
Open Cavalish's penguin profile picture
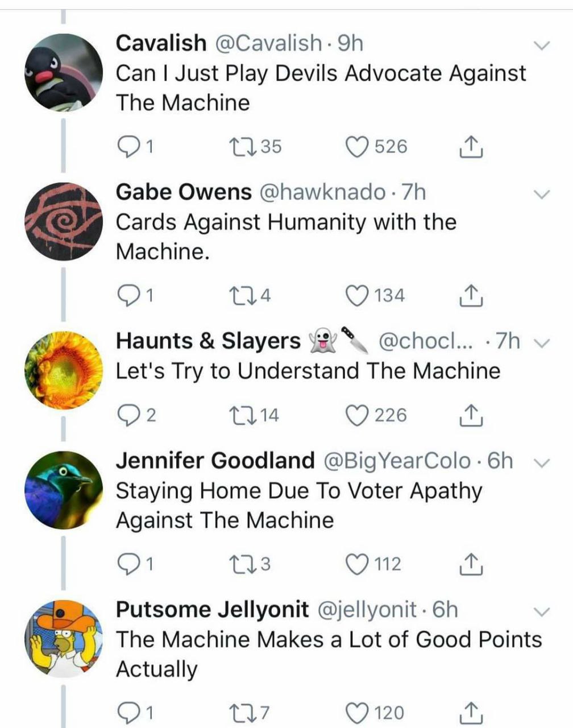click(64, 72)
